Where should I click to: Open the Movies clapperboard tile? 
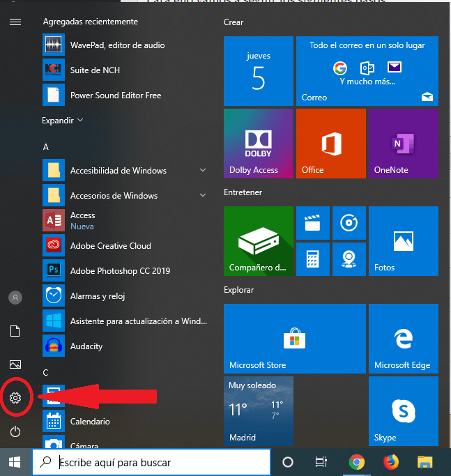313,223
